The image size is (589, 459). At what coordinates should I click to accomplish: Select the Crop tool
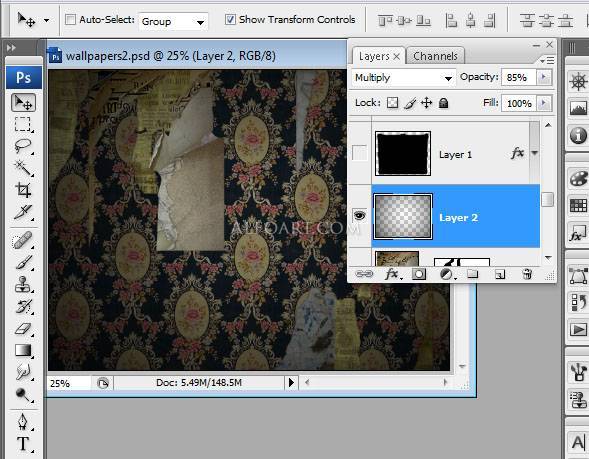(23, 190)
